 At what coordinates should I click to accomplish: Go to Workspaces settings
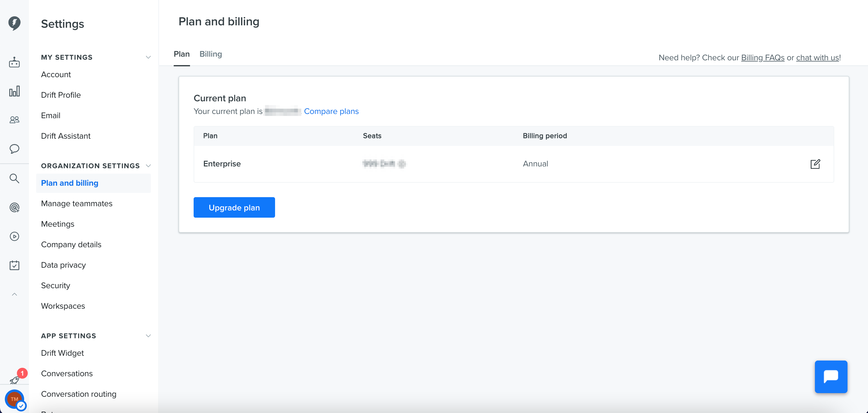click(x=63, y=306)
